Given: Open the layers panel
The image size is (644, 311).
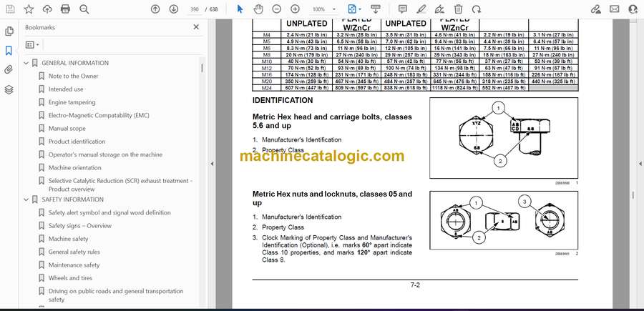Looking at the screenshot, I should [9, 89].
